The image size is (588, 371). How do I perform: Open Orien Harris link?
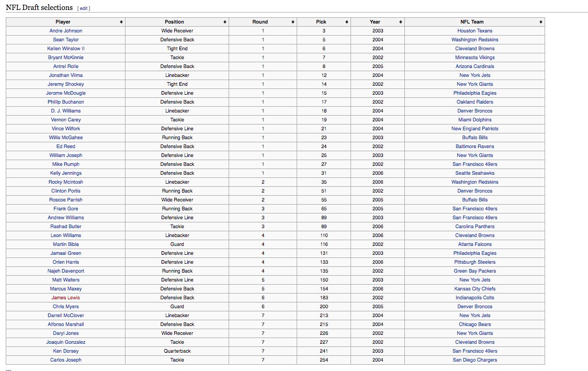coord(65,262)
